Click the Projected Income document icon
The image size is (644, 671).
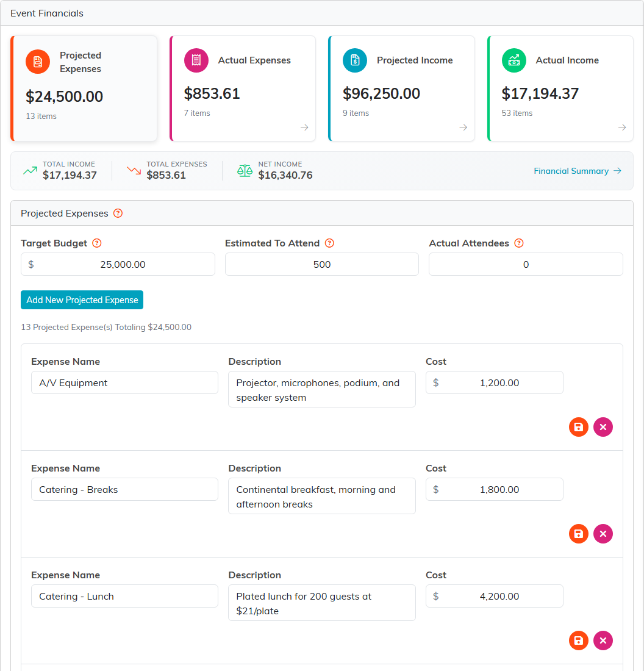(355, 60)
